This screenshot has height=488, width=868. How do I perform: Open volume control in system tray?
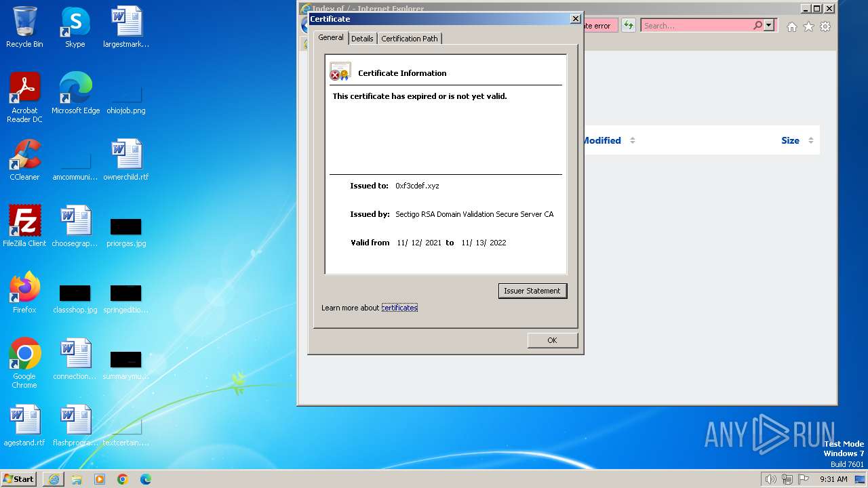pos(771,479)
